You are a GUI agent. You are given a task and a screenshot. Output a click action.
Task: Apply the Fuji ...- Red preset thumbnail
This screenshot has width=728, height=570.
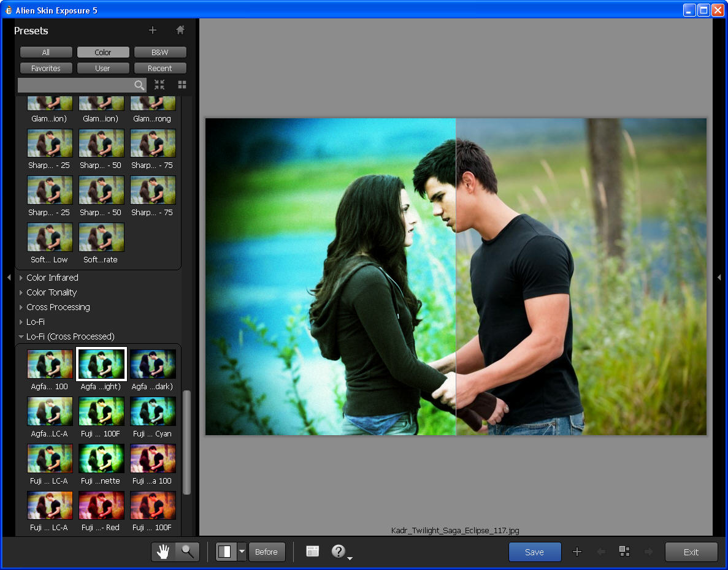point(102,506)
